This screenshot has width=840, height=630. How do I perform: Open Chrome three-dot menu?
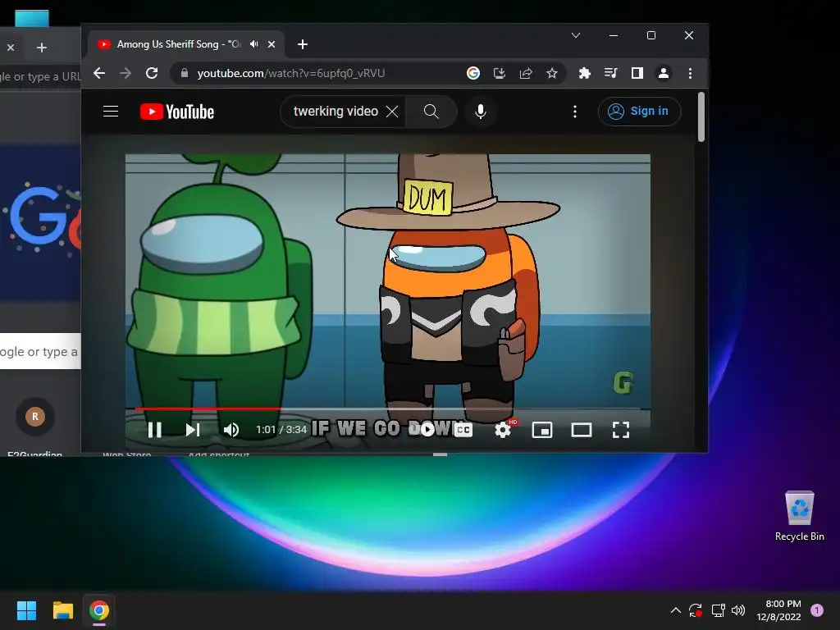(x=690, y=73)
